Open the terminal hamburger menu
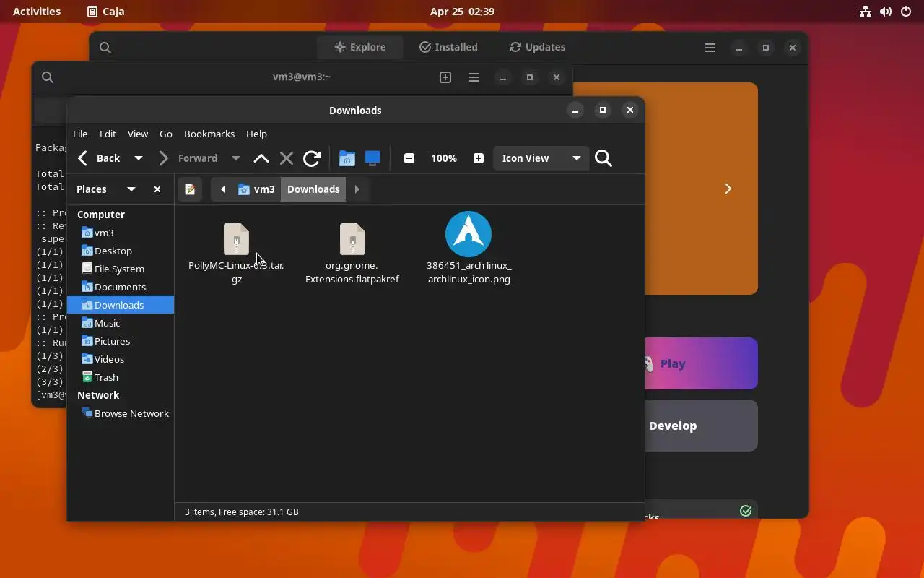The image size is (924, 578). coord(474,77)
